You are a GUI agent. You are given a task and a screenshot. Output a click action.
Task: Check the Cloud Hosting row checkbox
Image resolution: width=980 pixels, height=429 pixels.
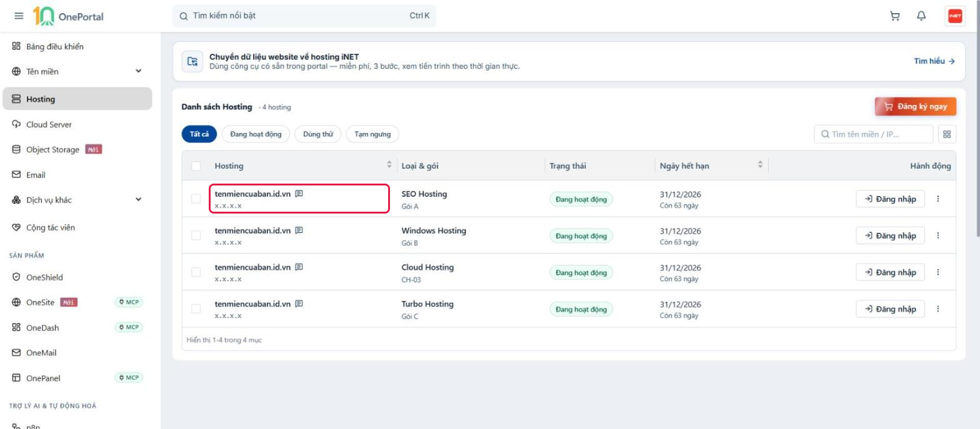pos(196,272)
